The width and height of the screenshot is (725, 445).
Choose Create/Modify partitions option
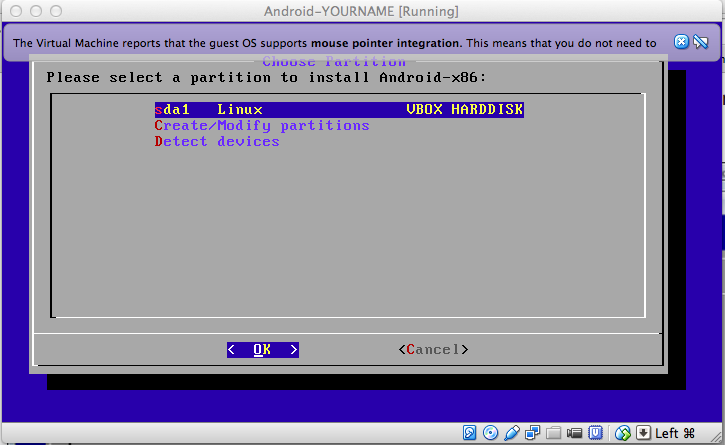pos(262,126)
